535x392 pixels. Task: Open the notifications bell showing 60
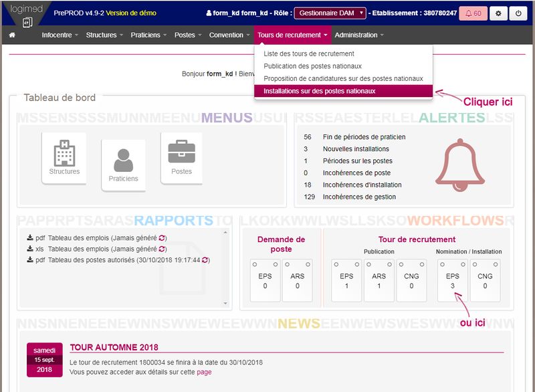(473, 13)
